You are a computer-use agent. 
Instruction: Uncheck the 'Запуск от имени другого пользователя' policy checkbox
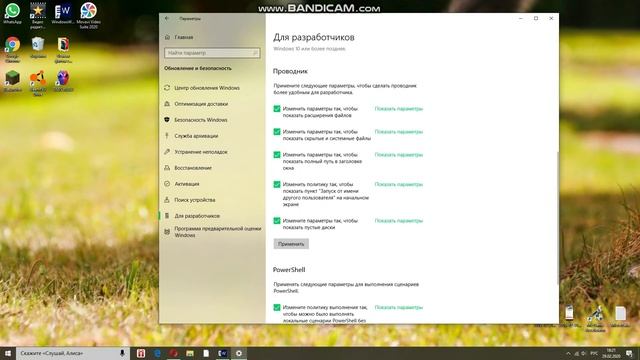click(277, 184)
